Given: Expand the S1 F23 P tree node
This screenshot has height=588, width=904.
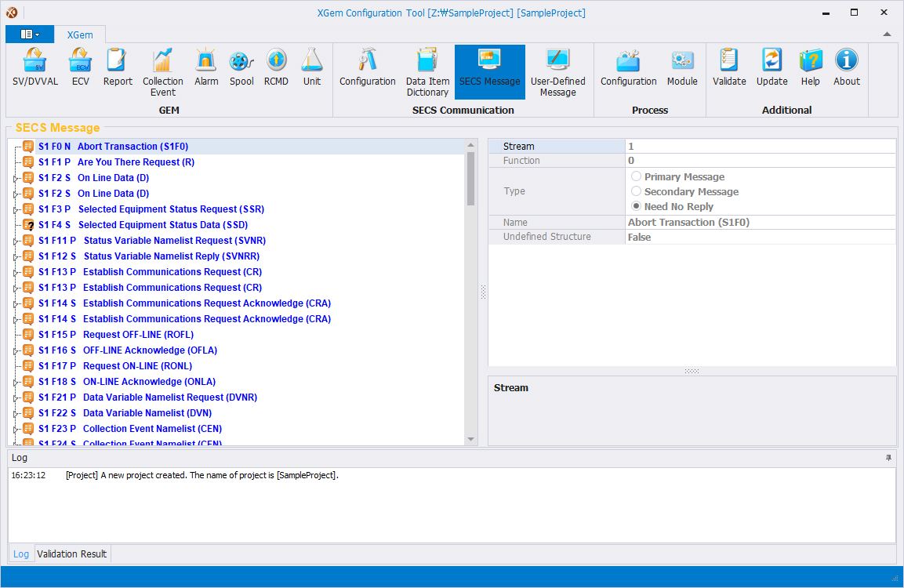Looking at the screenshot, I should click(x=16, y=430).
